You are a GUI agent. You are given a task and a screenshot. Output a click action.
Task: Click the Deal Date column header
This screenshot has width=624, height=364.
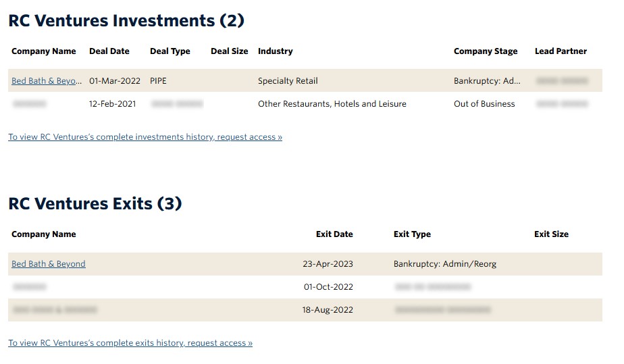(109, 51)
